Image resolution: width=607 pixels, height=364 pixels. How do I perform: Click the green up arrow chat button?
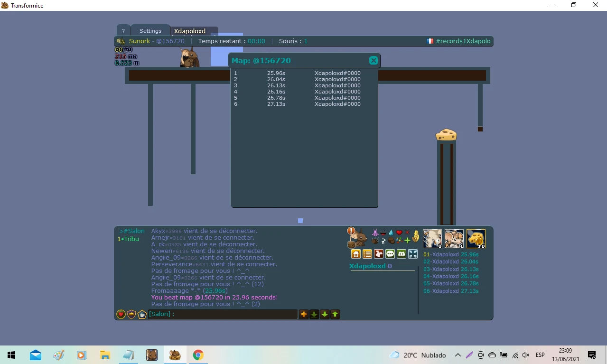pyautogui.click(x=335, y=314)
